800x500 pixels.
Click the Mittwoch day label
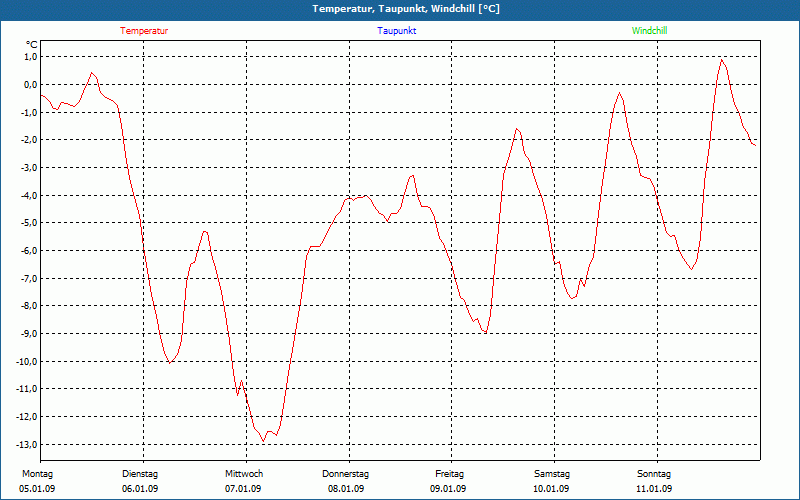(244, 474)
